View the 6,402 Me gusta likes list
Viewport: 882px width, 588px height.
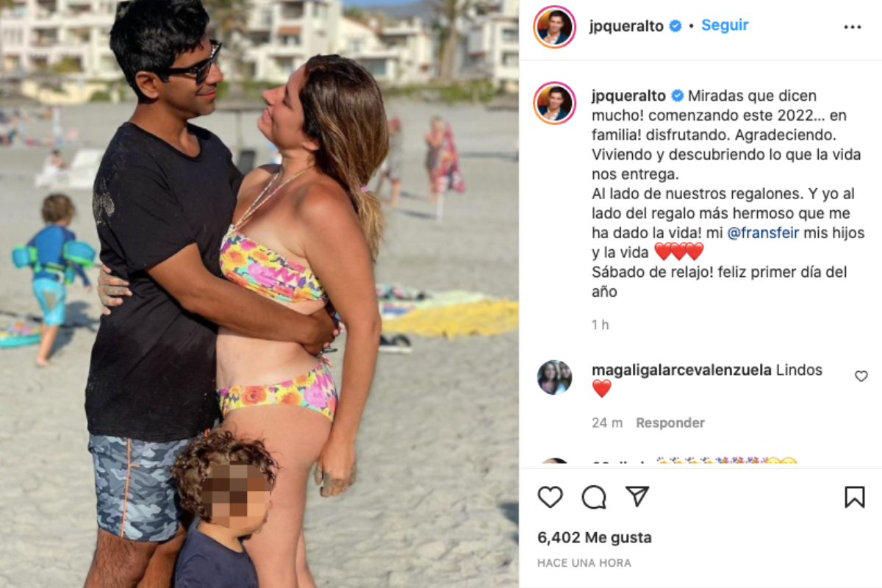click(x=595, y=538)
